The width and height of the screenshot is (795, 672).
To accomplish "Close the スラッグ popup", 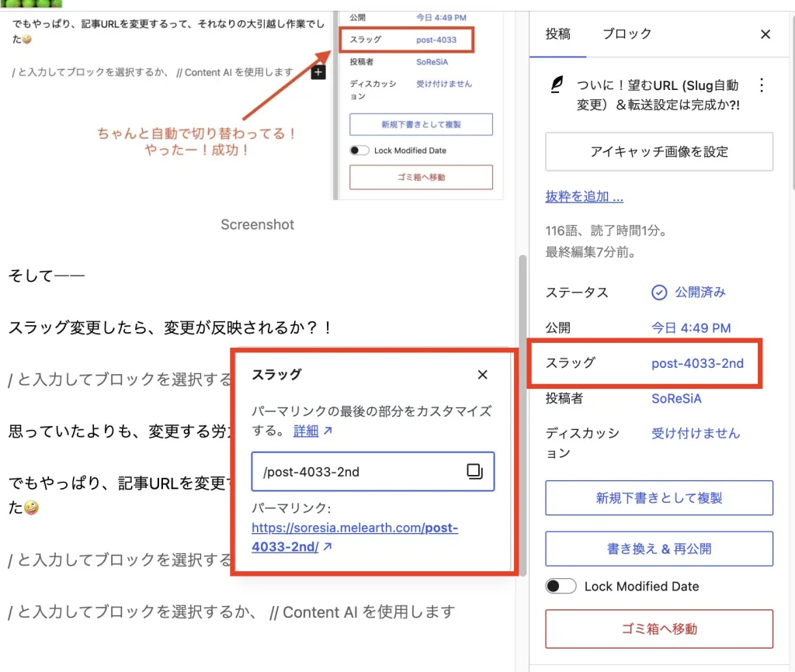I will [482, 375].
